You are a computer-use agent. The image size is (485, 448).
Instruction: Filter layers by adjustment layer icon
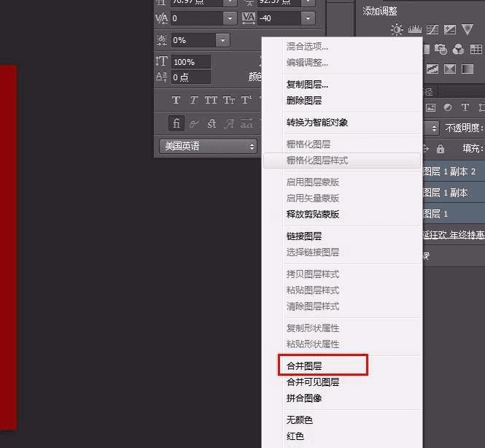coord(448,107)
